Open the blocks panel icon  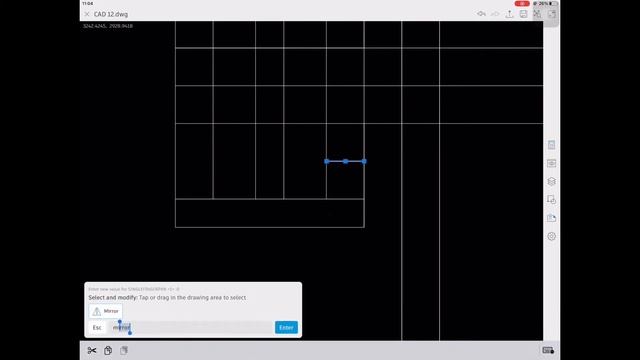[x=551, y=200]
